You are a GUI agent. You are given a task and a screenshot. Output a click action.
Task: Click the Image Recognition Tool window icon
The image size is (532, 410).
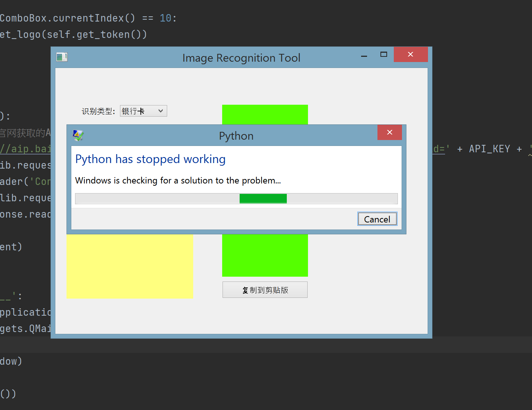pyautogui.click(x=62, y=57)
